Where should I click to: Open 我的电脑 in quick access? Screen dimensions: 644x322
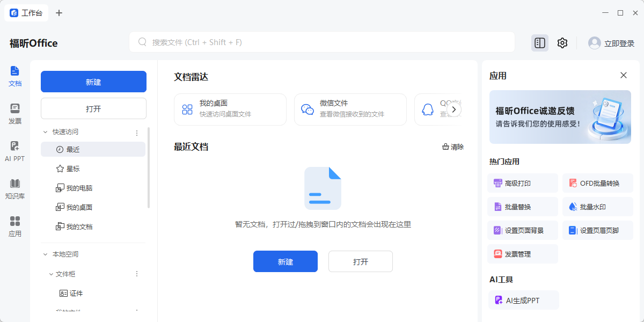pos(93,188)
